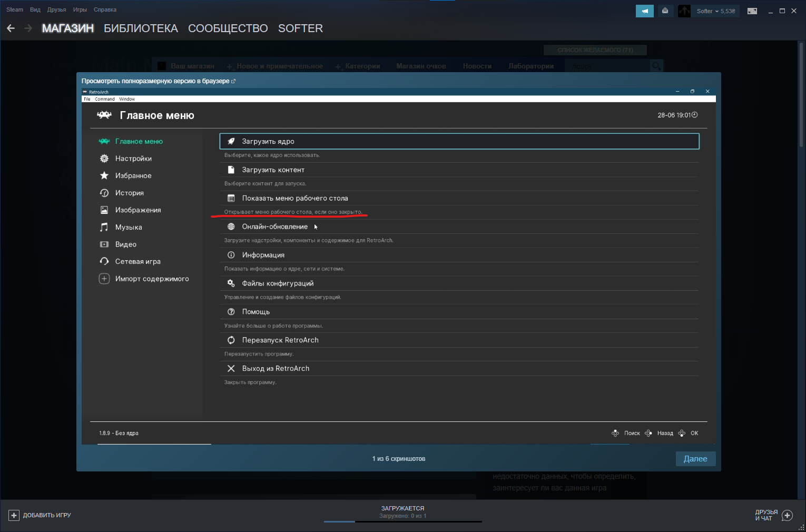Click the СПИСОК ЖЕЛАЕМОГО (71) button
Screen dimensions: 806x532
pos(595,50)
